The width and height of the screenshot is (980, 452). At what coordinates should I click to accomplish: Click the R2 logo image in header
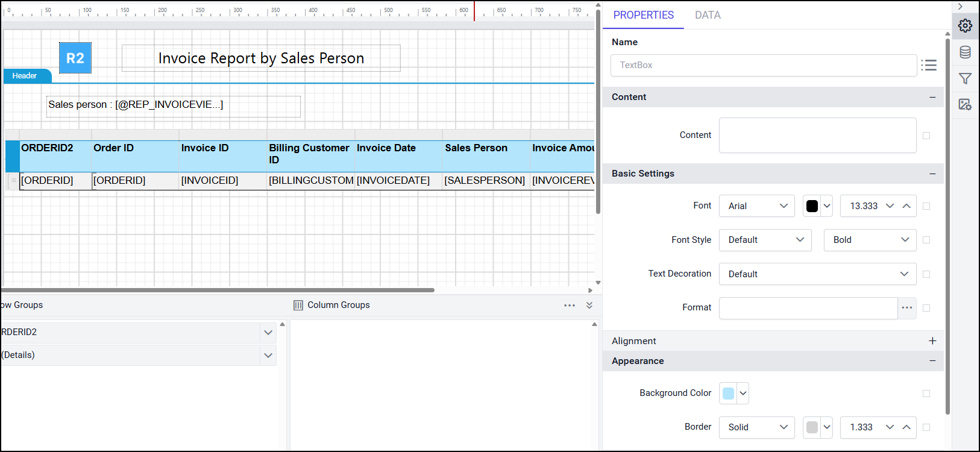pyautogui.click(x=75, y=58)
